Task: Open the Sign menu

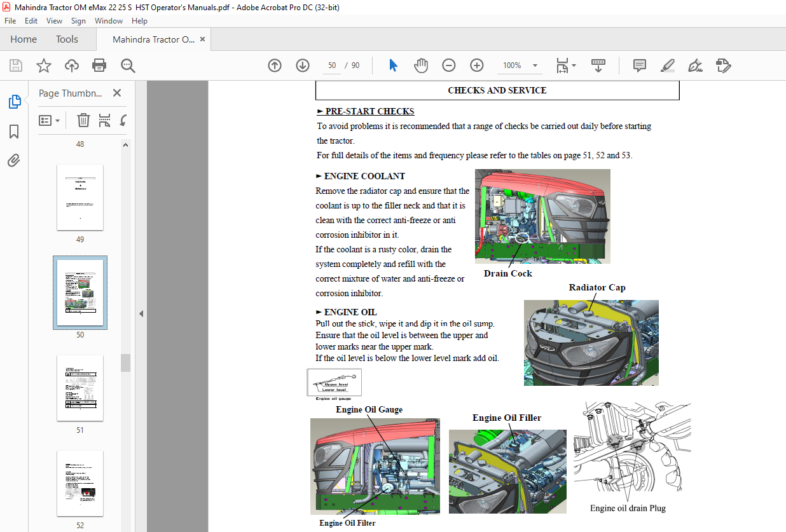Action: tap(78, 21)
